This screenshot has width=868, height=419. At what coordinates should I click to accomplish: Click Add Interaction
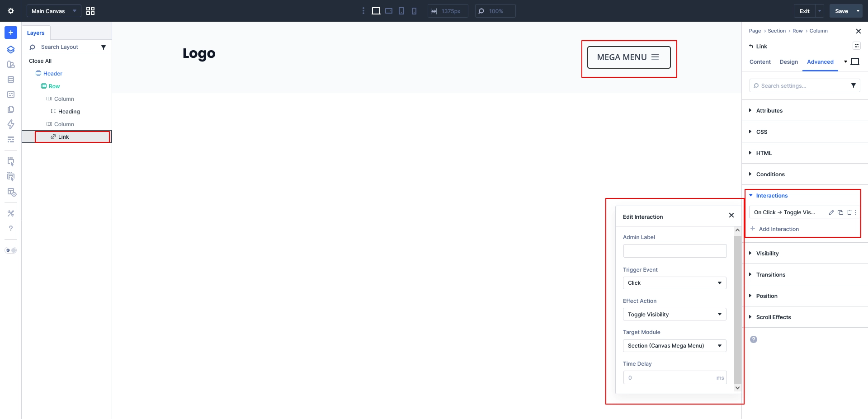(778, 229)
